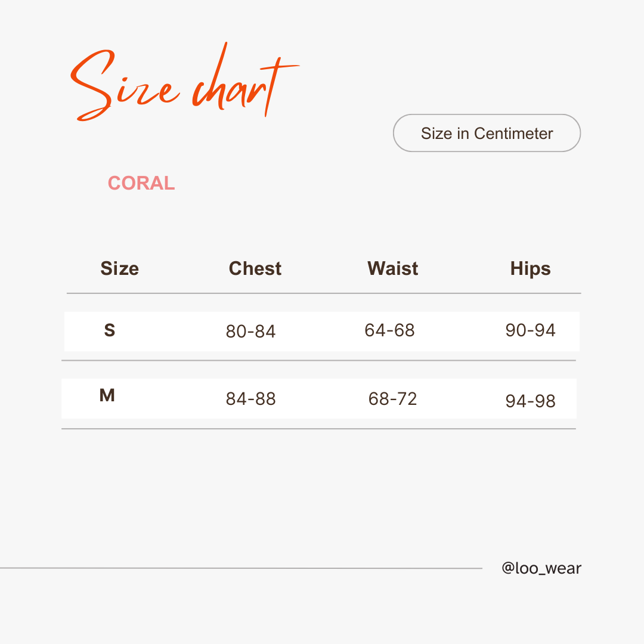Select the Size column header

[x=119, y=268]
